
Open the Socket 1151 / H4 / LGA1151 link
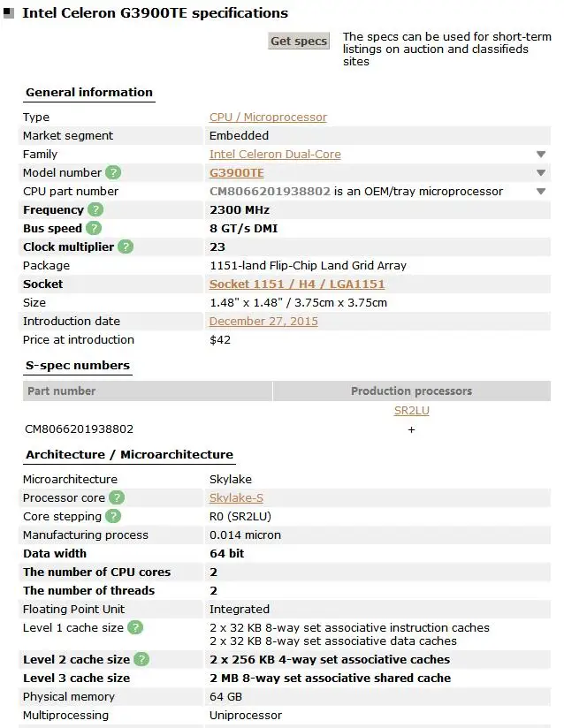tap(297, 284)
